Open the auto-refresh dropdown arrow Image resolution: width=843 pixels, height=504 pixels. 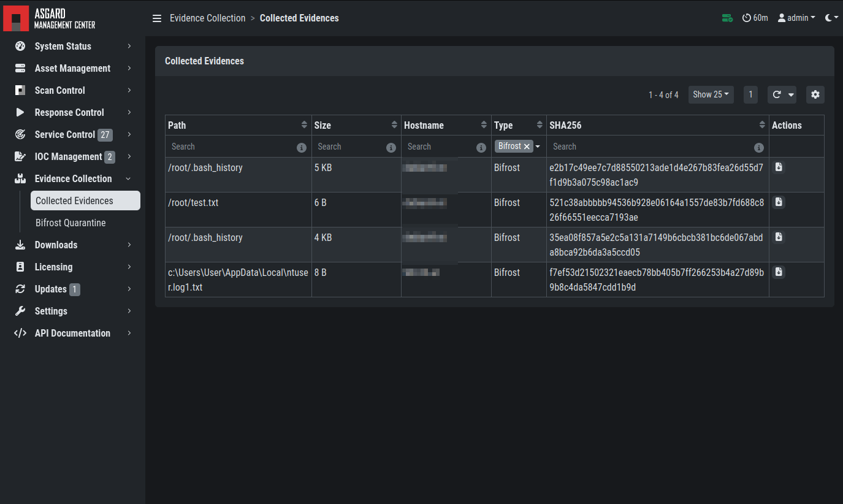(791, 94)
